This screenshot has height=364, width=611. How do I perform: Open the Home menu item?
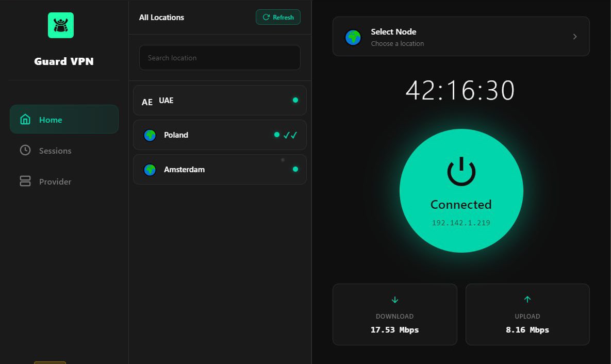64,119
